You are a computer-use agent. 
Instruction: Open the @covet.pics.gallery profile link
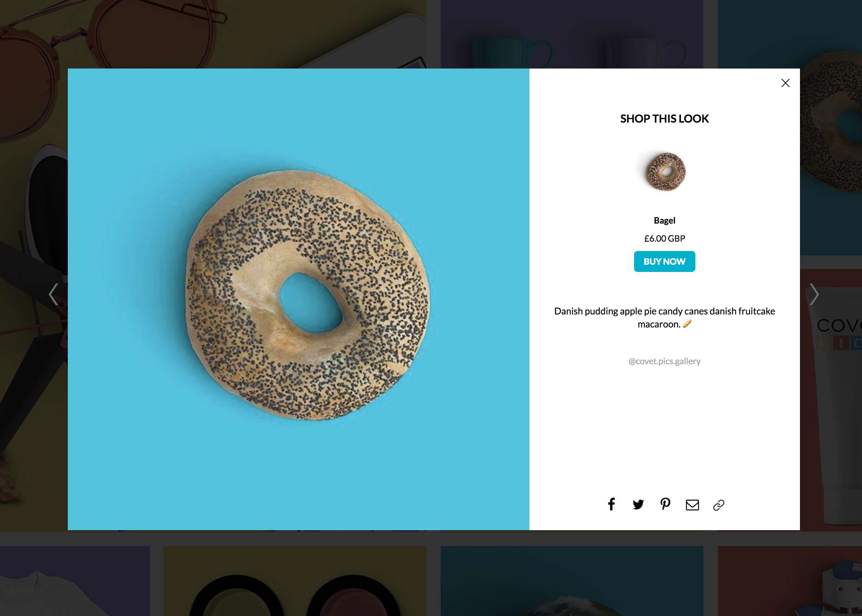664,361
